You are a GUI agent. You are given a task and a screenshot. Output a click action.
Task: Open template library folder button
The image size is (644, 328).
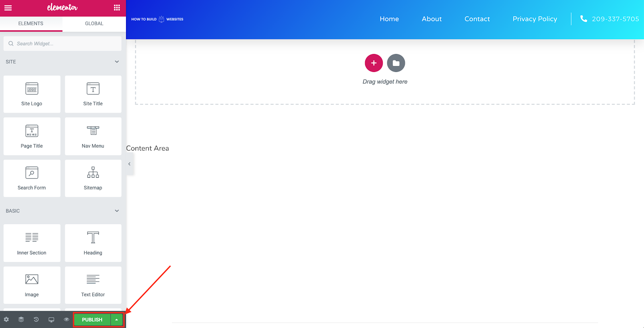pyautogui.click(x=396, y=63)
